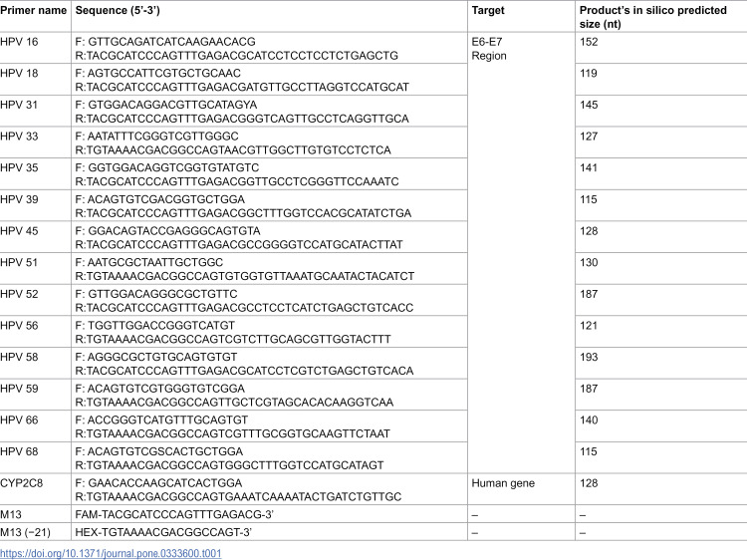Click the Sequence (5'-3') column header
The height and width of the screenshot is (560, 747).
(x=118, y=11)
